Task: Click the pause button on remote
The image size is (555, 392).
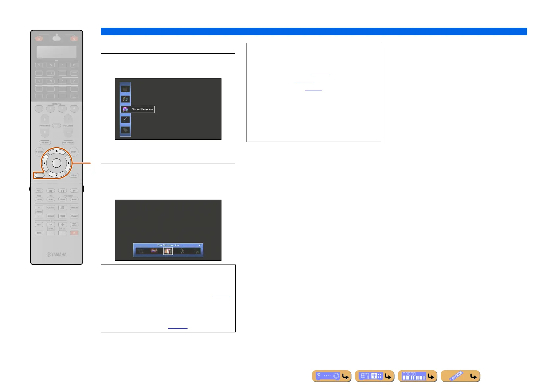Action: [x=63, y=191]
